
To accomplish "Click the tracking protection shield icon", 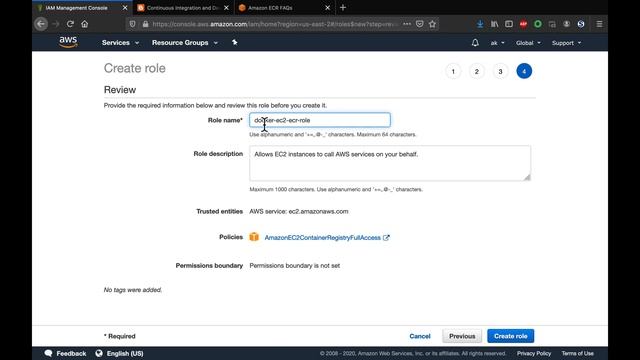I will coord(132,24).
